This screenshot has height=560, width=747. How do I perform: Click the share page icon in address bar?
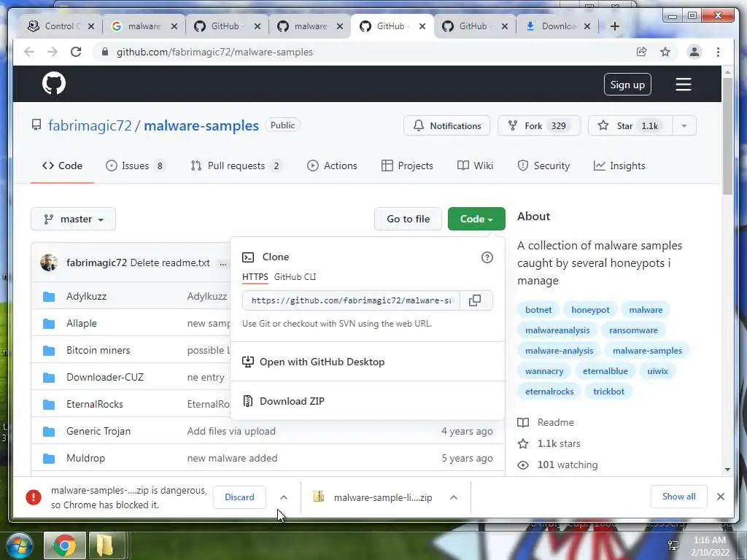[x=642, y=52]
